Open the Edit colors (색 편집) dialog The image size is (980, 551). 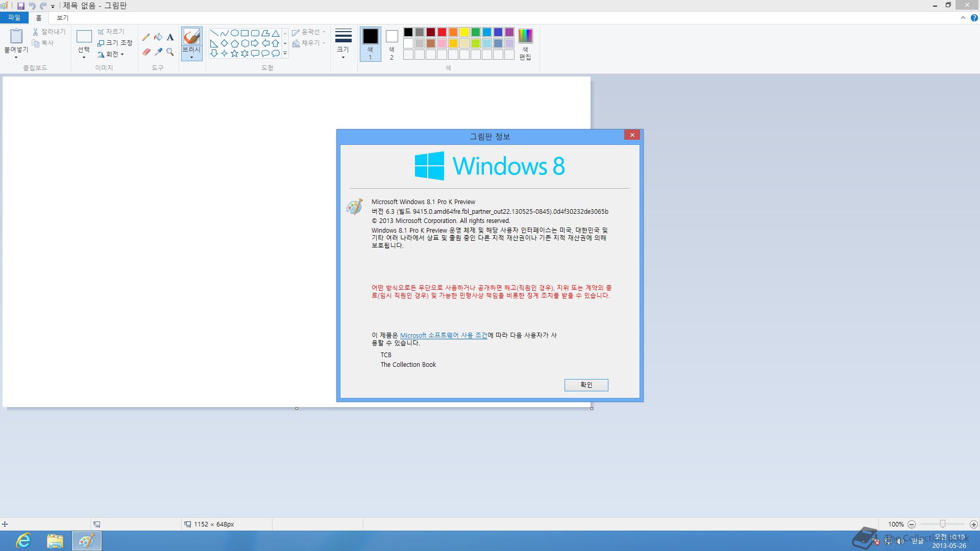(x=525, y=44)
